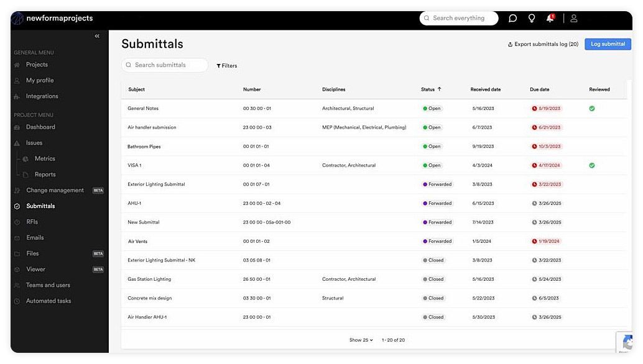Open the chat messages icon

(512, 18)
